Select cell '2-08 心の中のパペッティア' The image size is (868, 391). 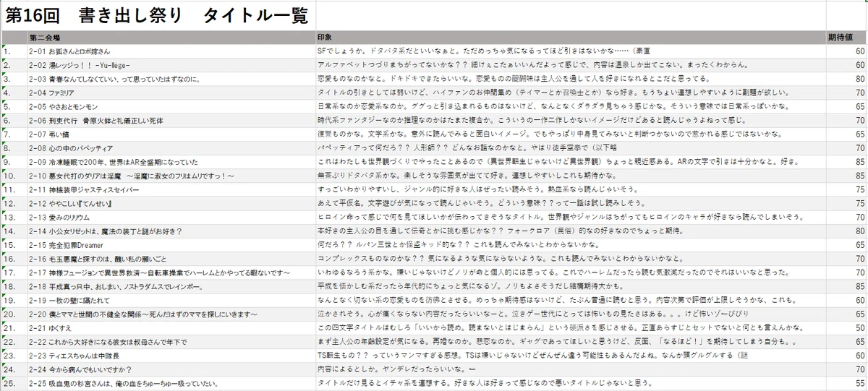171,148
